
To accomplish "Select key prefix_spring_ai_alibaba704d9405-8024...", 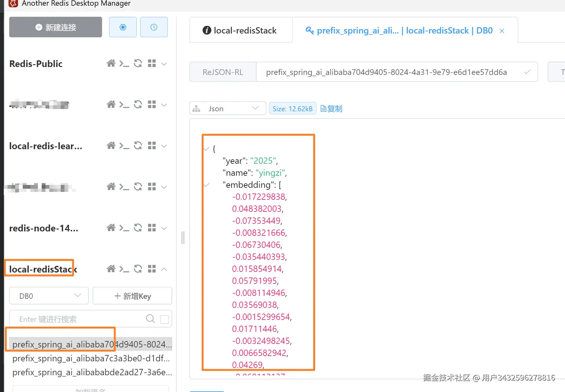I will [x=91, y=344].
